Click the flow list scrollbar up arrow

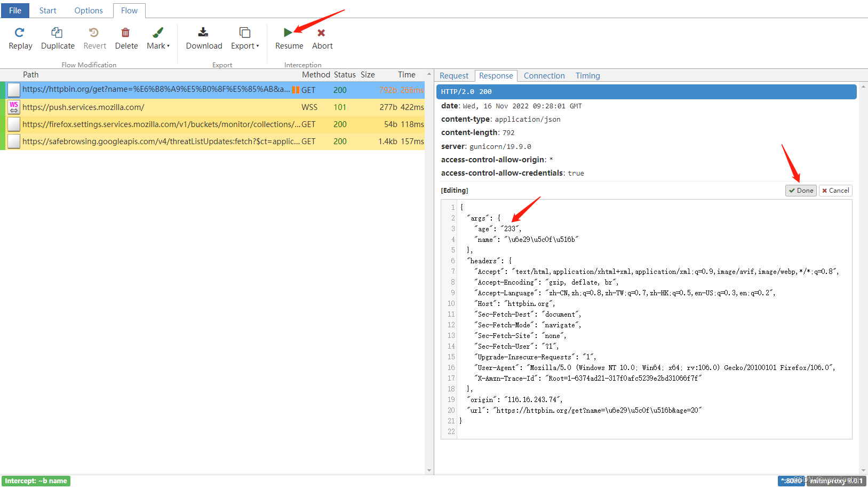(429, 74)
